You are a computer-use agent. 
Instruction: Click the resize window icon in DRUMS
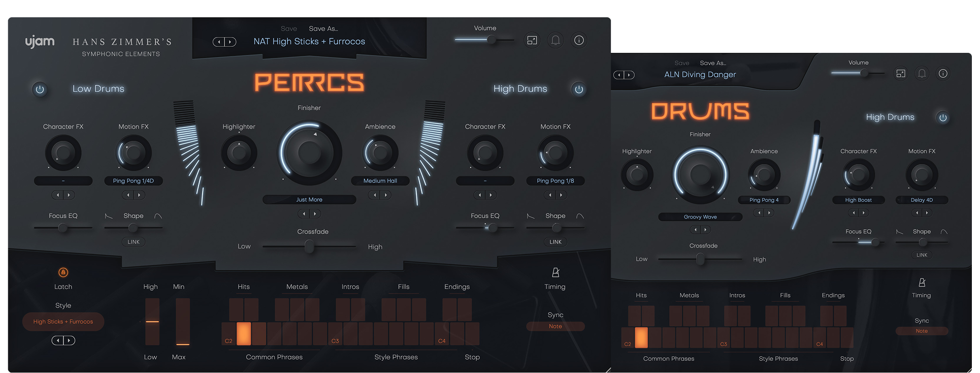(901, 74)
